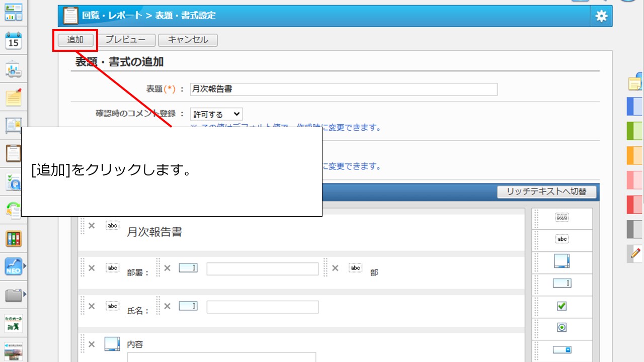
Task: Open the gray folder icon in sidebar
Action: (14, 295)
